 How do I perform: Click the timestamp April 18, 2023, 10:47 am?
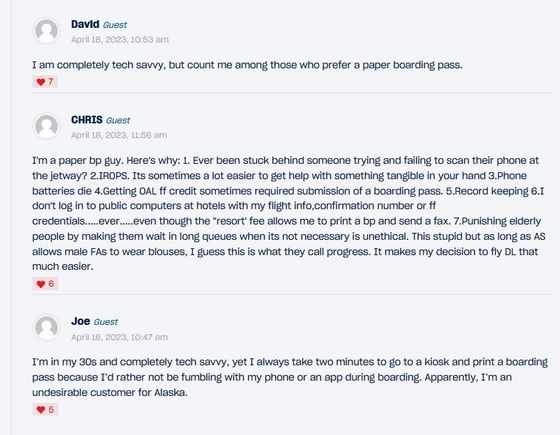click(119, 337)
